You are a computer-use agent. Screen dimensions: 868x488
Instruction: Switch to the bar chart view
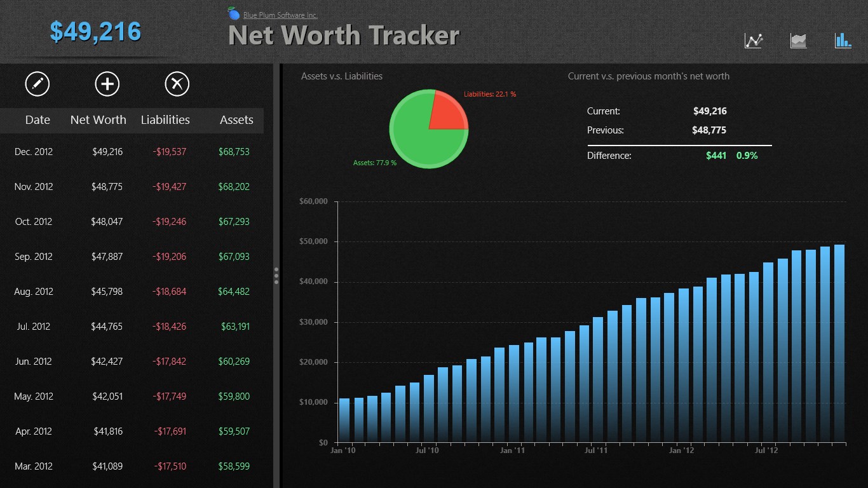click(843, 41)
